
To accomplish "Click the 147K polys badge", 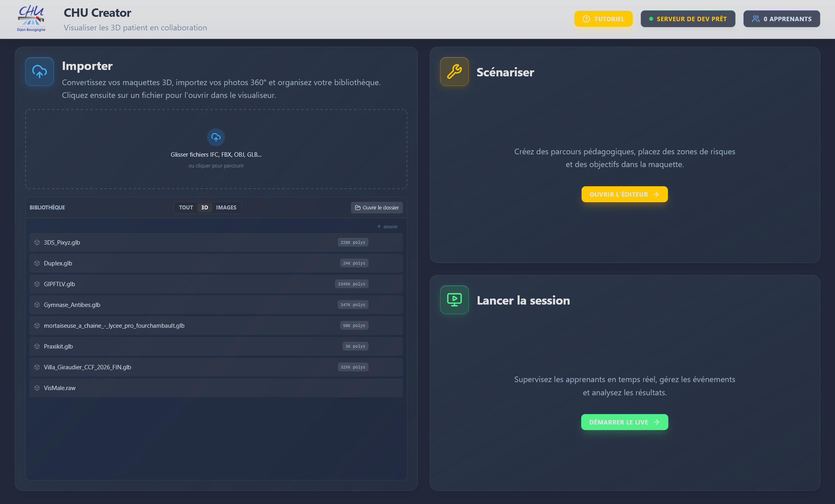I will tap(353, 305).
